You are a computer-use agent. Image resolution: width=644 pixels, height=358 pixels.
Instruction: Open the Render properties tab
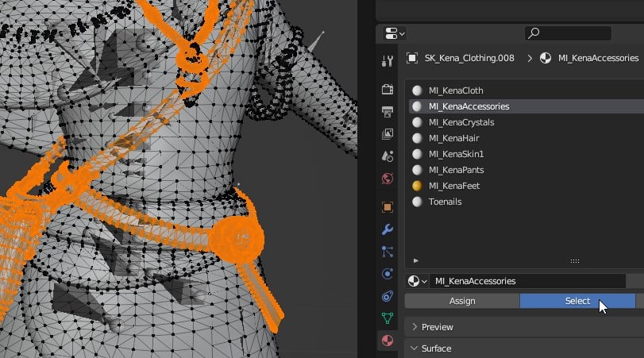tap(388, 89)
